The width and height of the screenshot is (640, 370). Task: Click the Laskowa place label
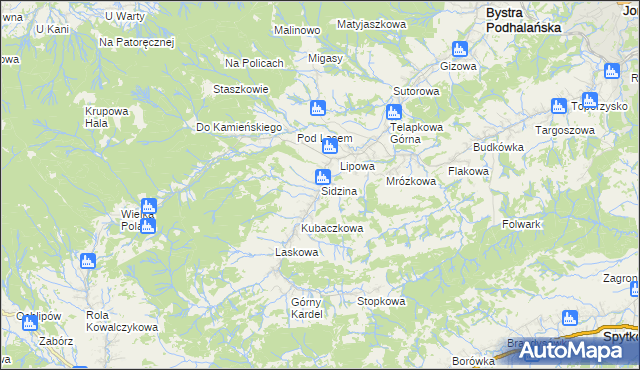tap(297, 252)
